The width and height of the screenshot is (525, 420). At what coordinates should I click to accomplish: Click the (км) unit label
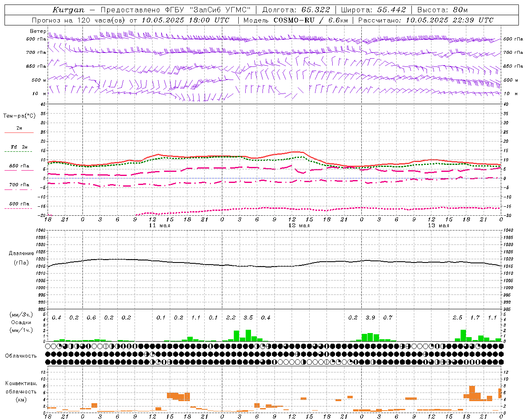21,399
